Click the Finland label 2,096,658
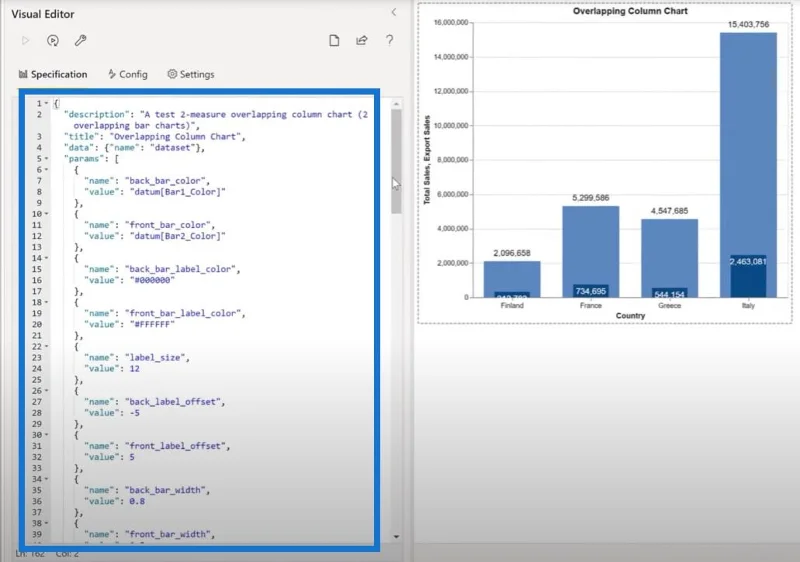The width and height of the screenshot is (800, 562). [x=512, y=253]
